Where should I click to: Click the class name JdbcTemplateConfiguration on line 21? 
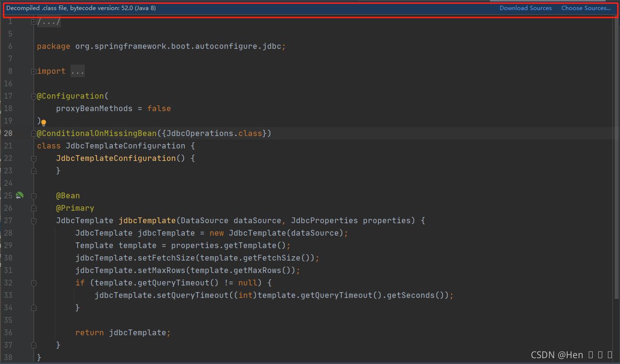[125, 146]
